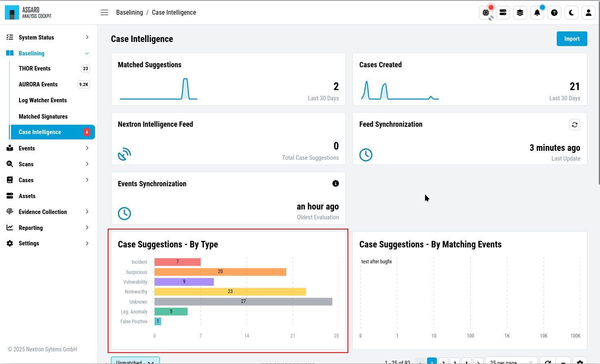Screen dimensions: 600x364
Task: Select Case Intelligence menu item
Action: pos(52,132)
